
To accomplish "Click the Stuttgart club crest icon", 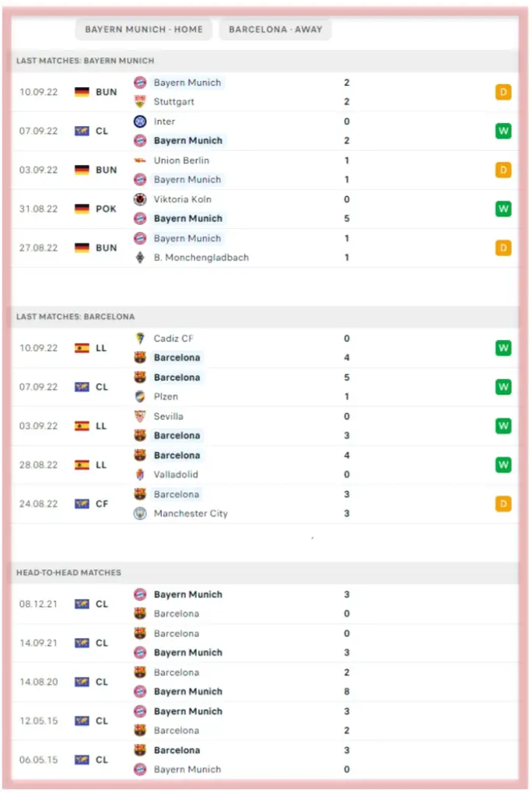I will (x=140, y=102).
